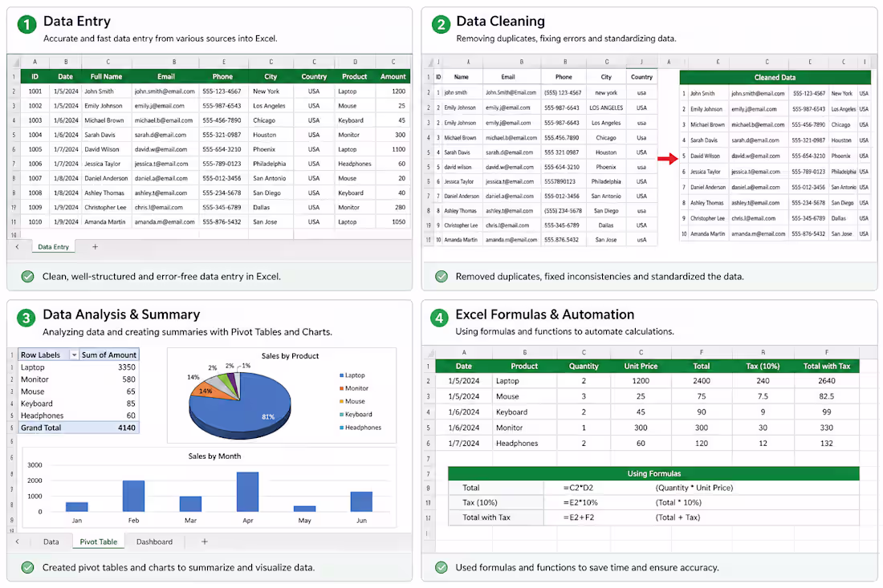This screenshot has height=588, width=883.
Task: Click the Quantity column header
Action: point(584,367)
